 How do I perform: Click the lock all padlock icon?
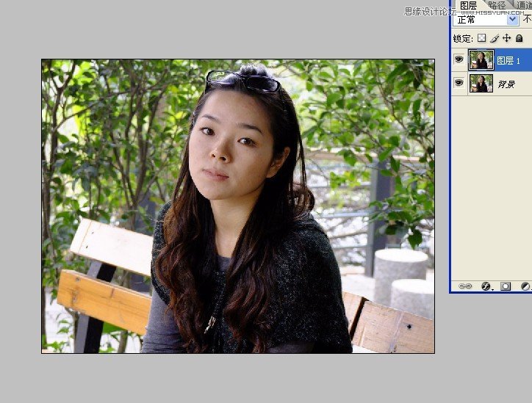coord(519,38)
